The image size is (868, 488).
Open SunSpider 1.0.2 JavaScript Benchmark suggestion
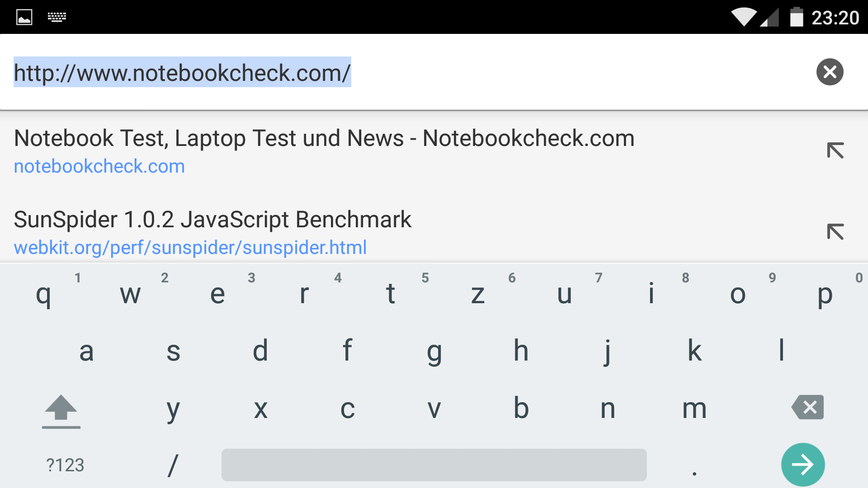coord(212,232)
